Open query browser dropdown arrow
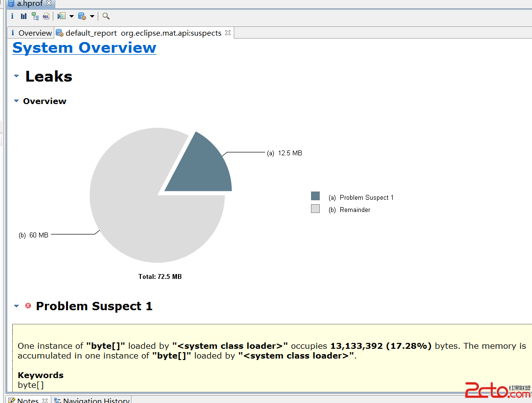The width and height of the screenshot is (532, 403). (x=71, y=16)
